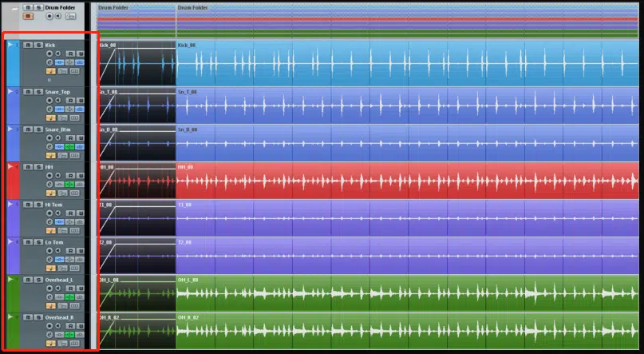Select the long T2_08 audio clip
The image size is (644, 354).
[408, 256]
